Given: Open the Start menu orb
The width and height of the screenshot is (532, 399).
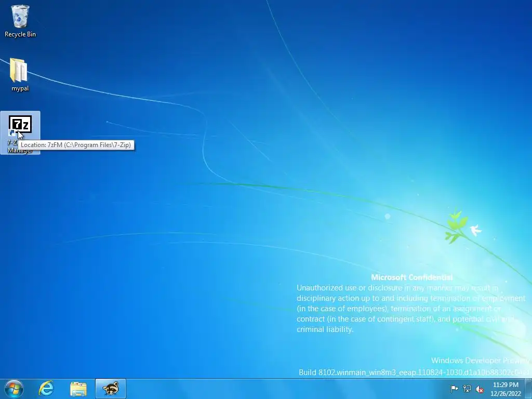Looking at the screenshot, I should click(x=14, y=389).
